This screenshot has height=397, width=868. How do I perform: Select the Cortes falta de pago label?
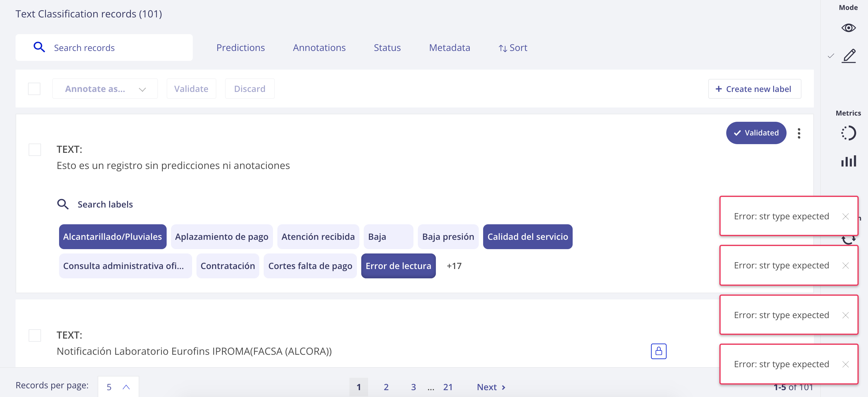click(310, 266)
